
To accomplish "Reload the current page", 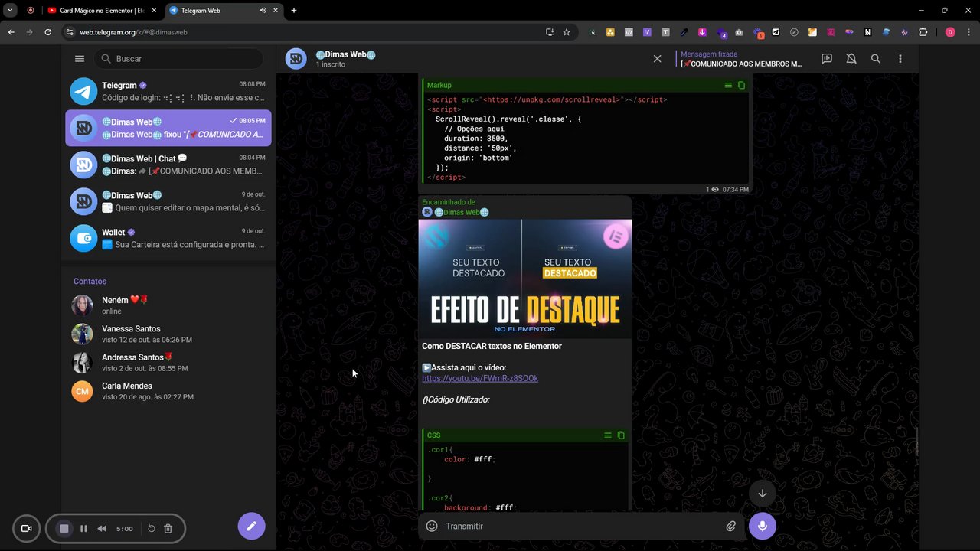I will (47, 32).
